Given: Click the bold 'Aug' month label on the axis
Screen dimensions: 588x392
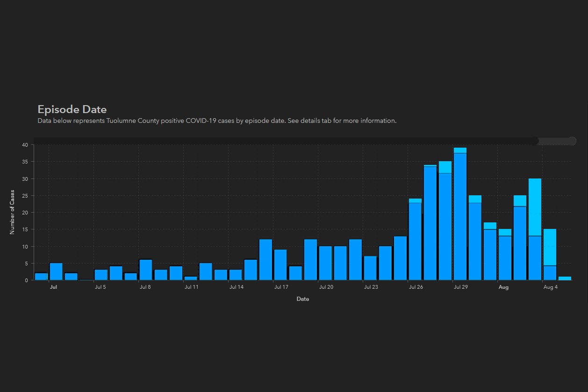Looking at the screenshot, I should point(503,287).
